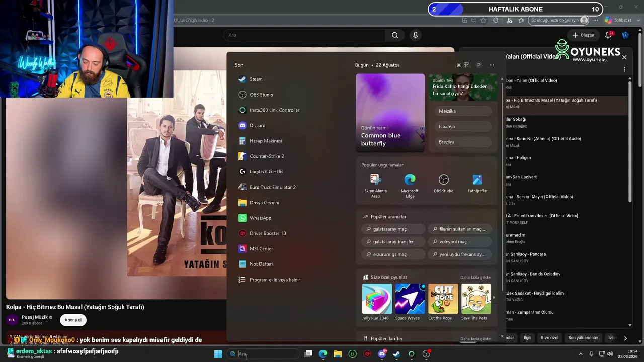Answer quiz with Meksika
This screenshot has width=644, height=362.
point(463,111)
